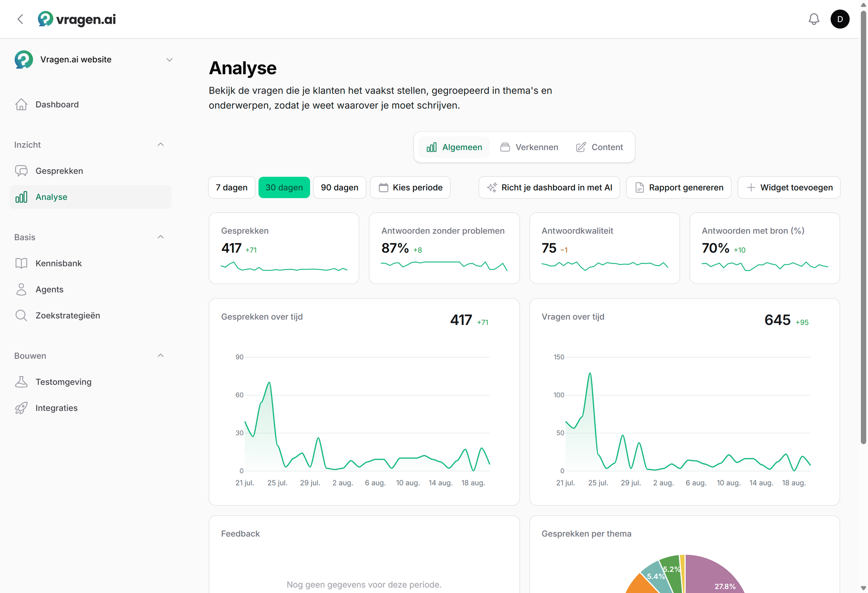Click the Algemeen tab chart icon
This screenshot has height=593, width=868.
432,148
